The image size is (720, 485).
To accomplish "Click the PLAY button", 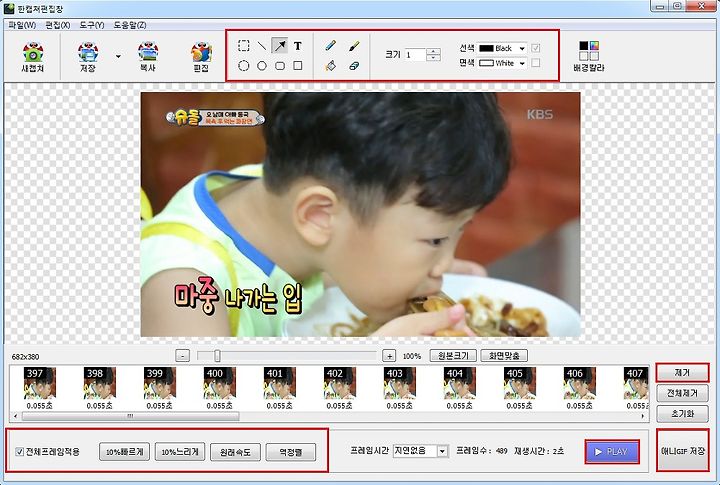I will 612,452.
